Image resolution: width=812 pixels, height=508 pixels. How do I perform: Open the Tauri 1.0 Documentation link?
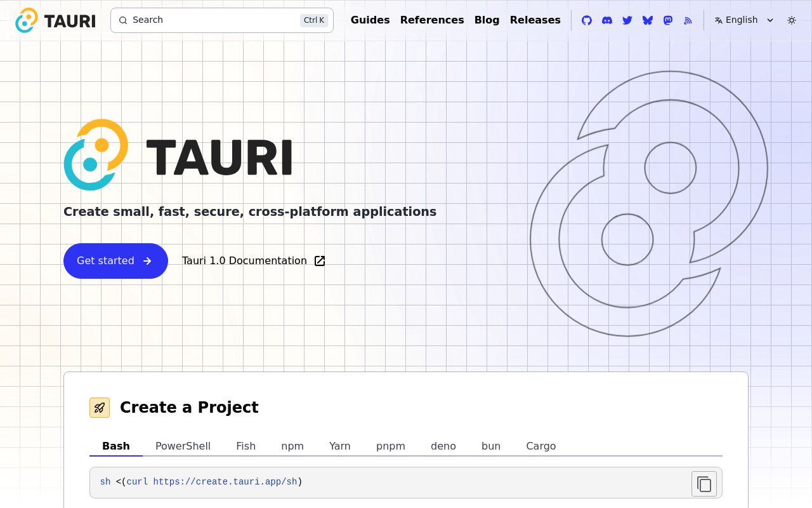point(244,260)
